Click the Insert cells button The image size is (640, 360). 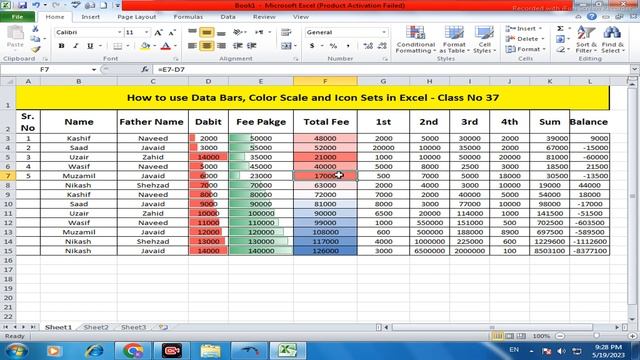(x=523, y=29)
